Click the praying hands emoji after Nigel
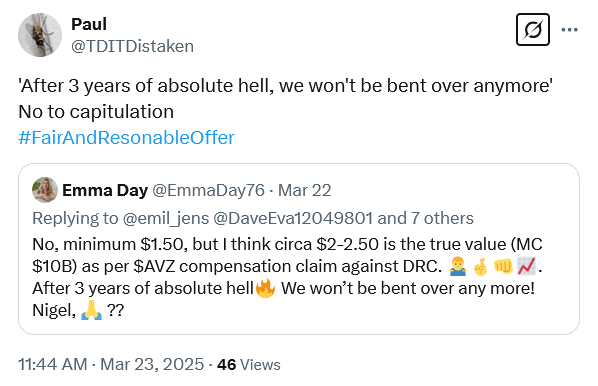Screen dimensions: 598x386 pos(92,310)
